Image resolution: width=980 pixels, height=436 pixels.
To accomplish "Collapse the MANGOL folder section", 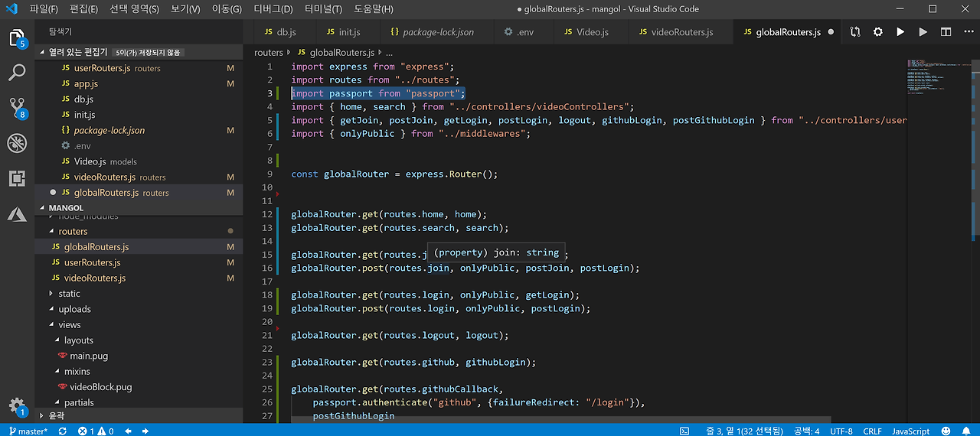I will pyautogui.click(x=138, y=207).
